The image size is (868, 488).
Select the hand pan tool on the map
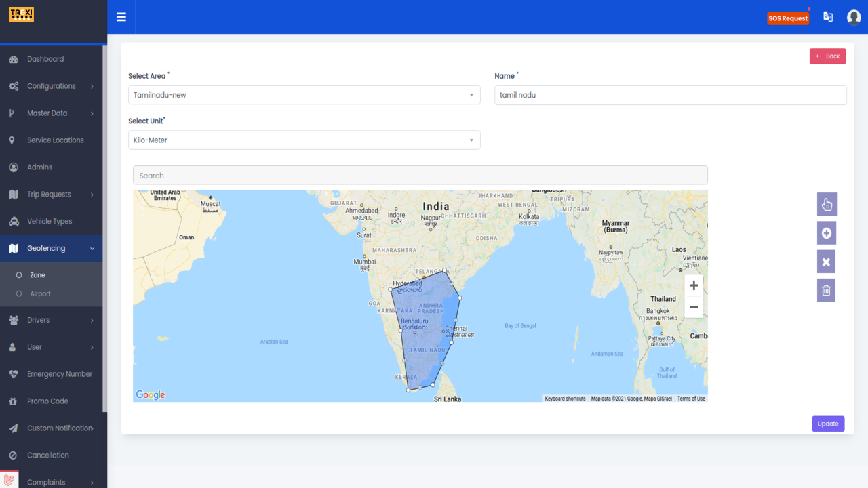tap(827, 204)
